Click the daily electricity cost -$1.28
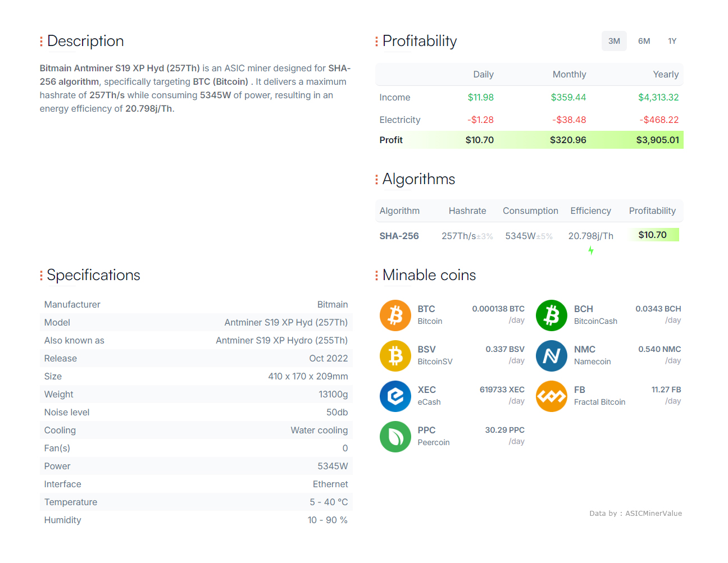Viewport: 728px width, 563px height. point(481,120)
